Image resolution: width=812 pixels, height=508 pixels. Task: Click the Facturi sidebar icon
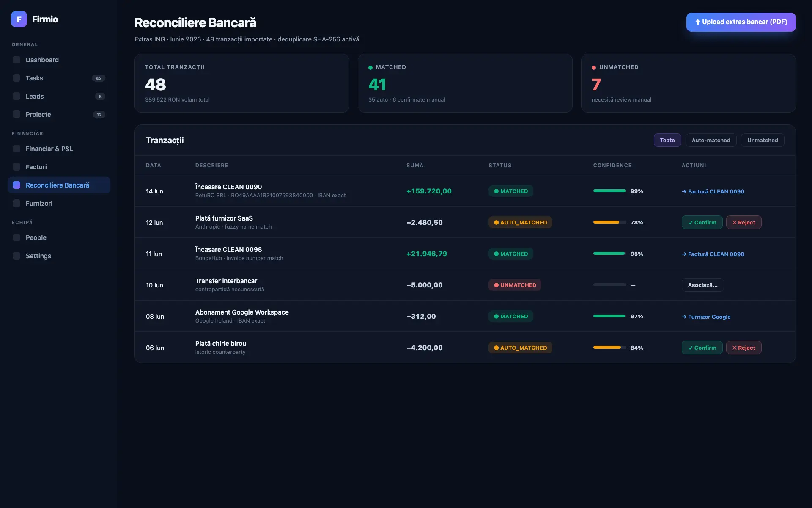16,167
